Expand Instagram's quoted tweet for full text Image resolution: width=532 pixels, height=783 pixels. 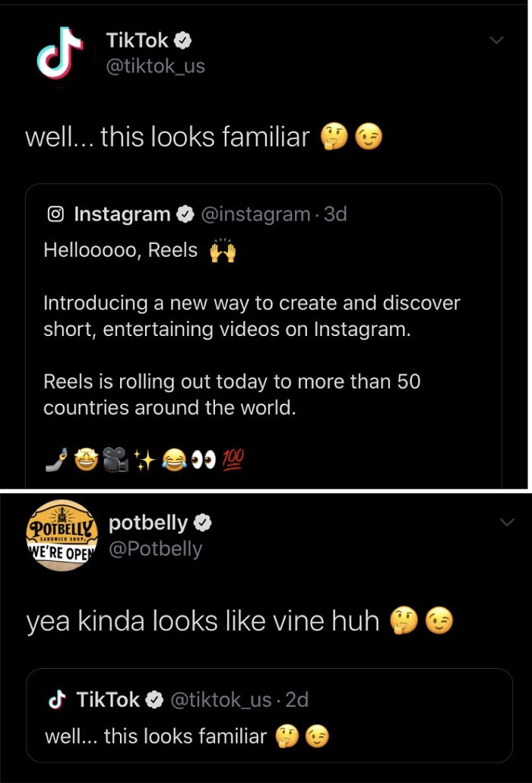(266, 334)
